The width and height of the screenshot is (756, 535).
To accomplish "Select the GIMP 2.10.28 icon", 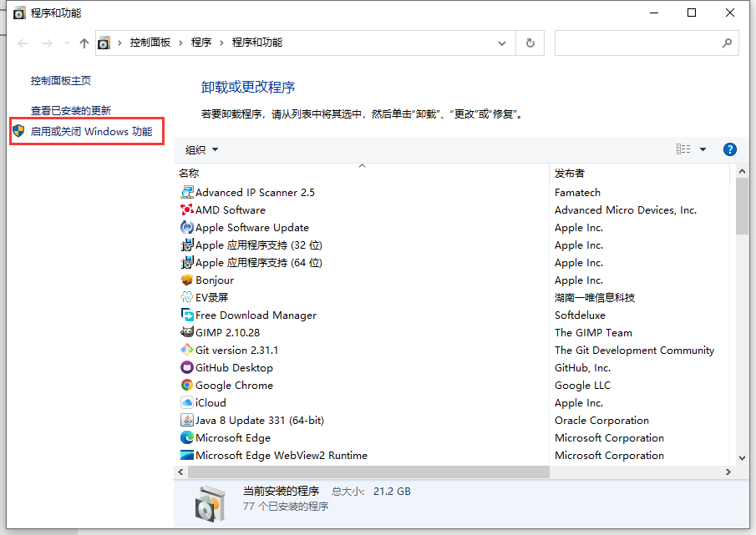I will tap(186, 332).
